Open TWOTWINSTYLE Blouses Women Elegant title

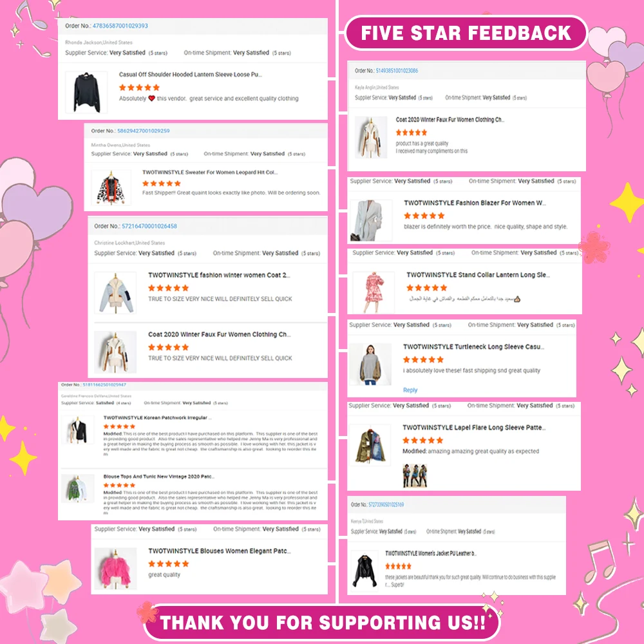[x=220, y=551]
